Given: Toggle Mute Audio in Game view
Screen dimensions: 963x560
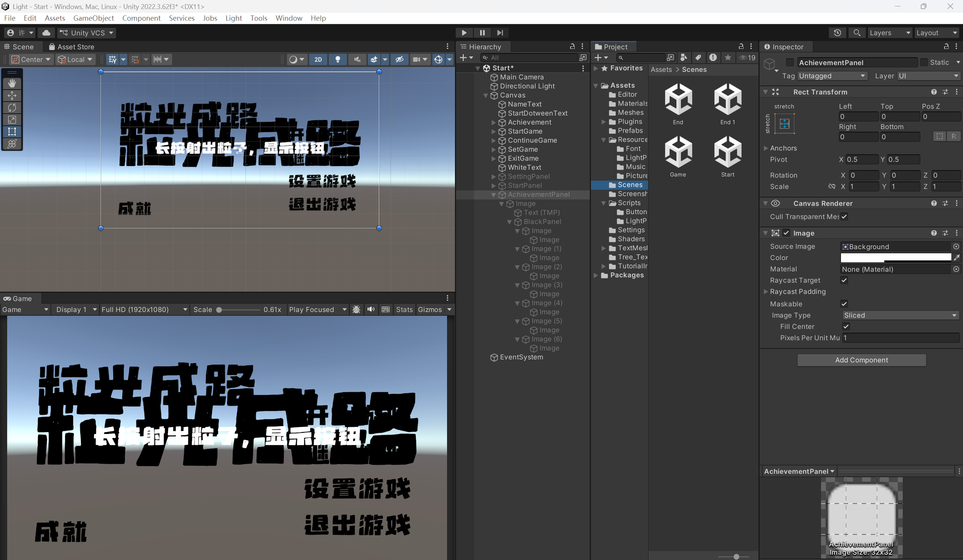Looking at the screenshot, I should (x=371, y=309).
